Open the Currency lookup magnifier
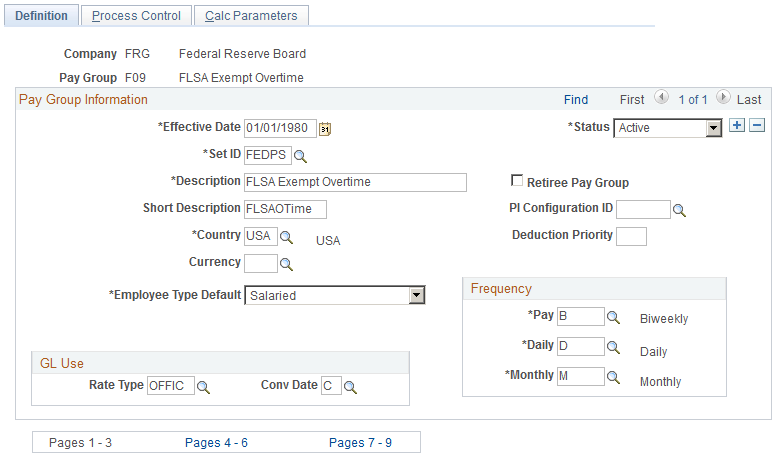This screenshot has height=463, width=779. 286,264
